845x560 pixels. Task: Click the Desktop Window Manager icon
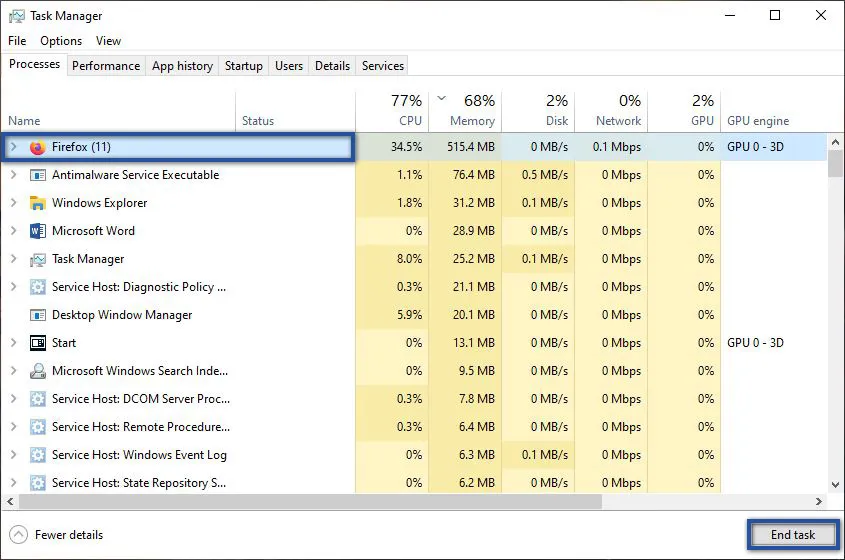(x=37, y=315)
